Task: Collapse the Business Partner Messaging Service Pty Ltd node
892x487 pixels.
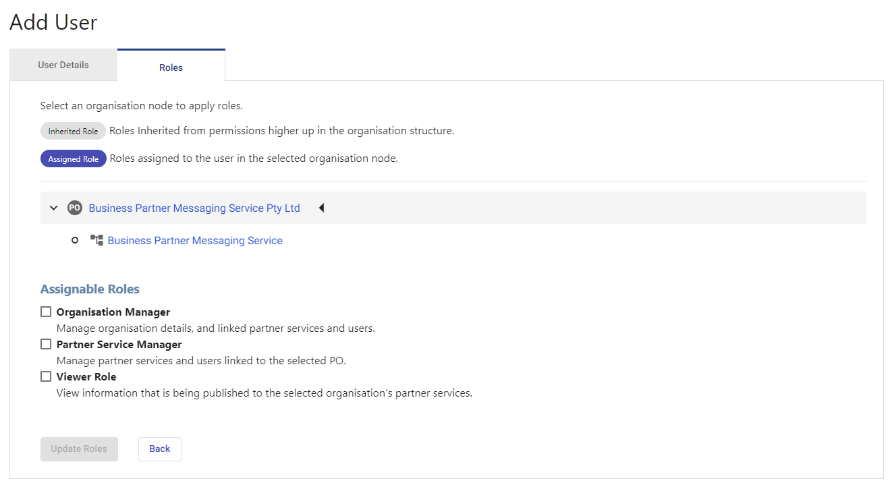Action: (x=53, y=208)
